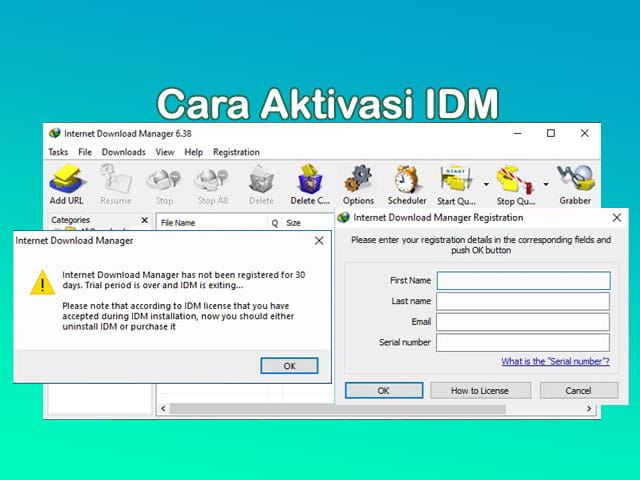Viewport: 640px width, 480px height.
Task: Click the IDM logo in the main title bar
Action: click(55, 133)
